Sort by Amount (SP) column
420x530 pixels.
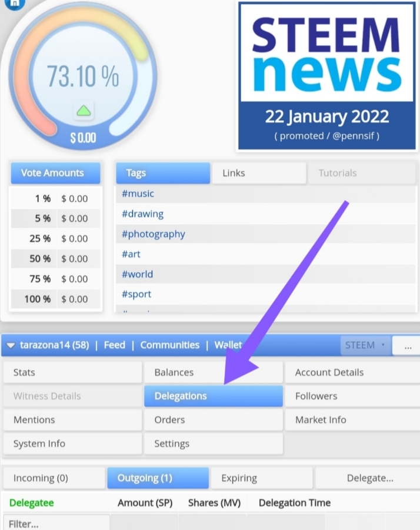[145, 503]
